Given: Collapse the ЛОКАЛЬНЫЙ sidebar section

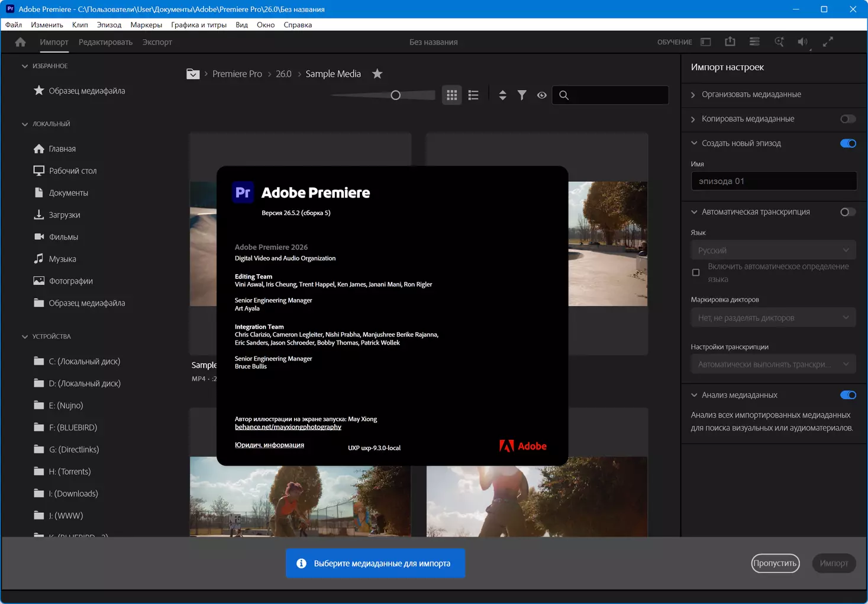Looking at the screenshot, I should (x=25, y=124).
